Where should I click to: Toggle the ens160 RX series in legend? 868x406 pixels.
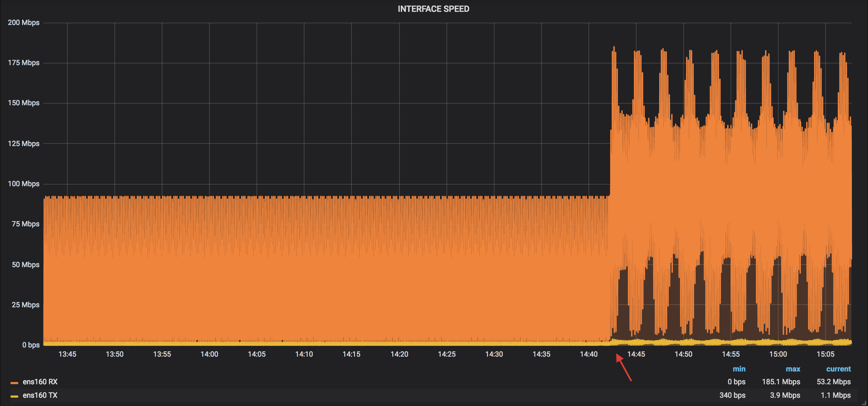tap(40, 382)
